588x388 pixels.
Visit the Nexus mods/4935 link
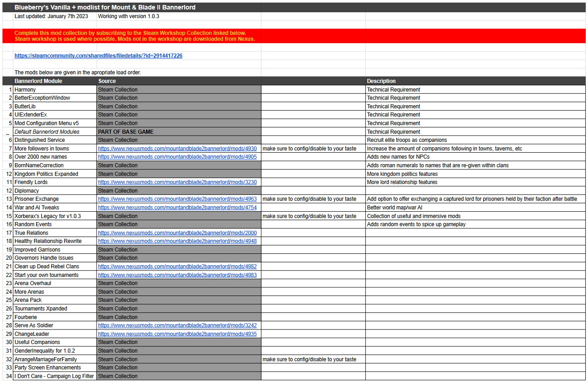coord(177,334)
